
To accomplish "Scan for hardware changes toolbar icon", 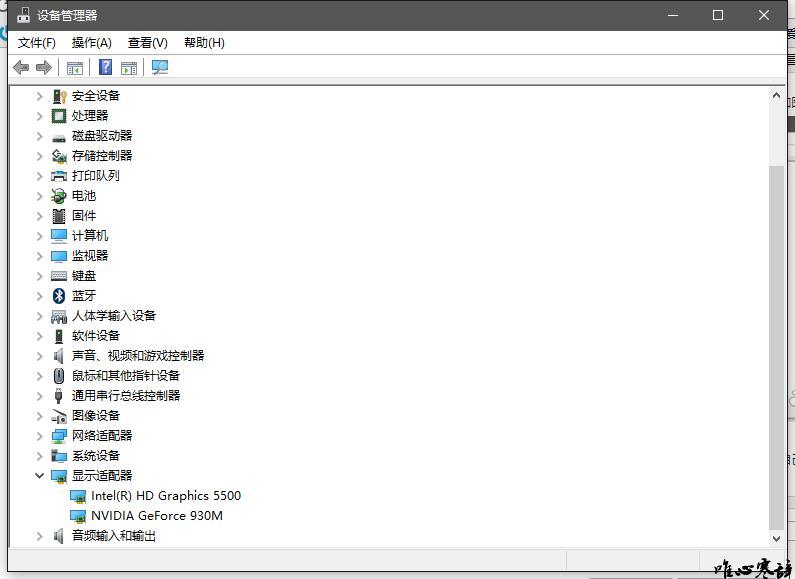I will pos(160,67).
